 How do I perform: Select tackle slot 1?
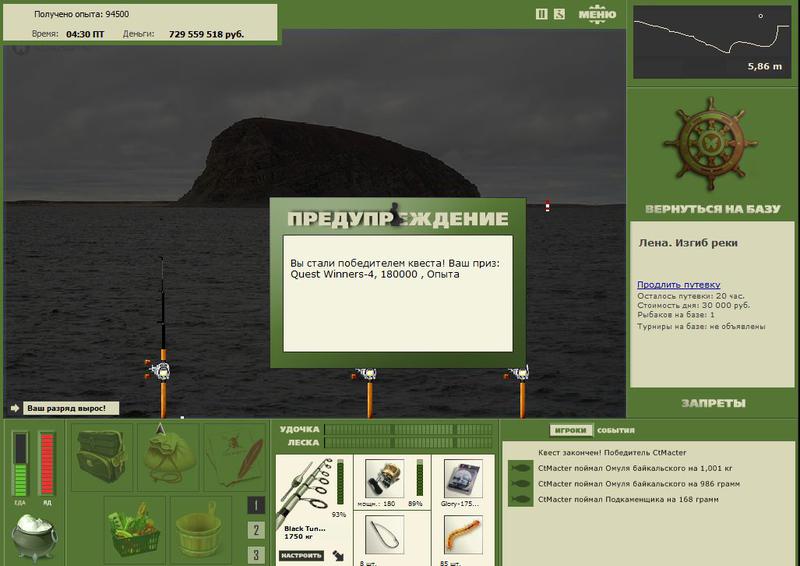[x=256, y=505]
